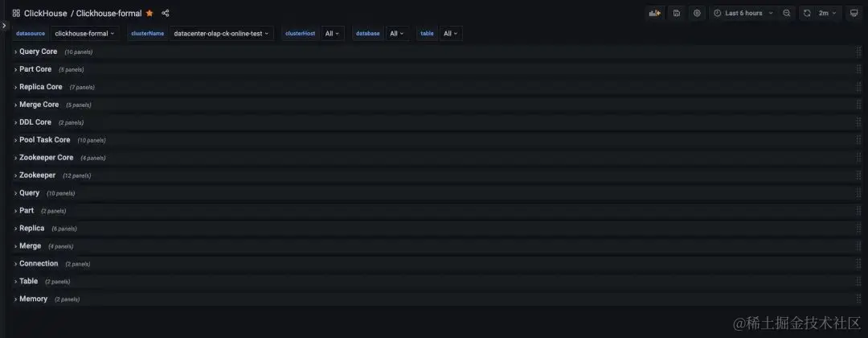Grab the DDL Core row drag handle

(x=858, y=122)
